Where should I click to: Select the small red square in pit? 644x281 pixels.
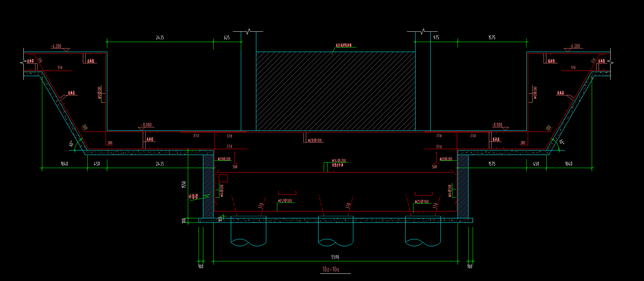tap(223, 178)
